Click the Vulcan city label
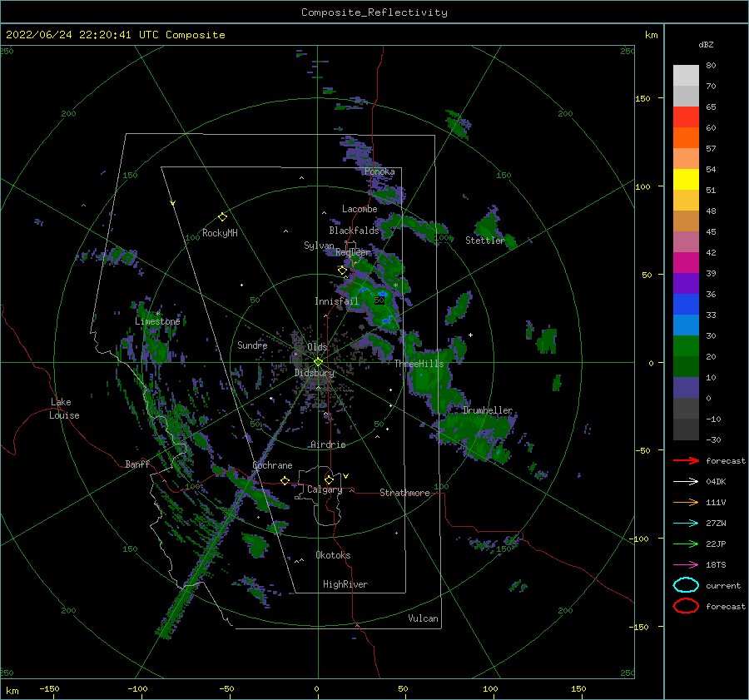The image size is (749, 700). pos(423,618)
